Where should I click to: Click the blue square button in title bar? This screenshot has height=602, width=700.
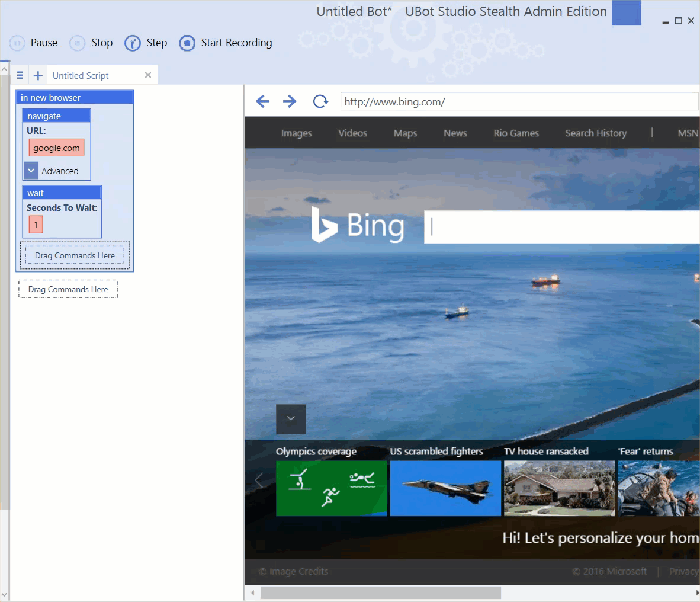point(627,12)
